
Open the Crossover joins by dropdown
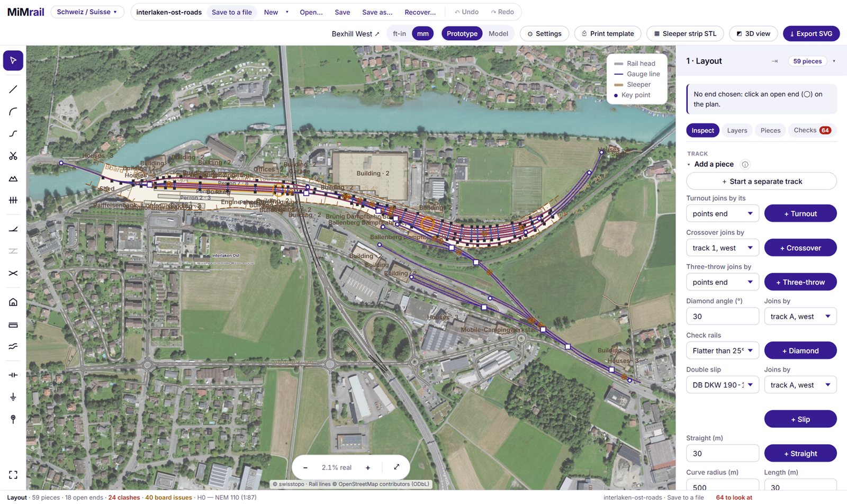(x=723, y=248)
